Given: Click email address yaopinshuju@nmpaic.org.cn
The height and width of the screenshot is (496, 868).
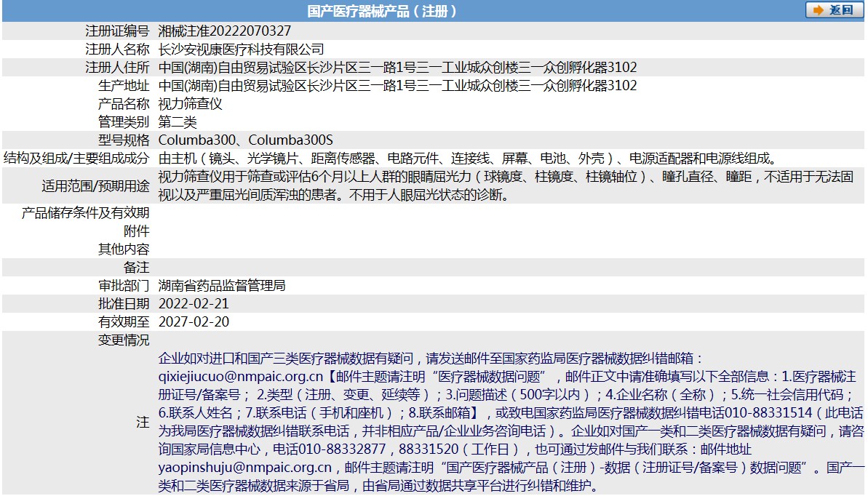Looking at the screenshot, I should pos(244,468).
